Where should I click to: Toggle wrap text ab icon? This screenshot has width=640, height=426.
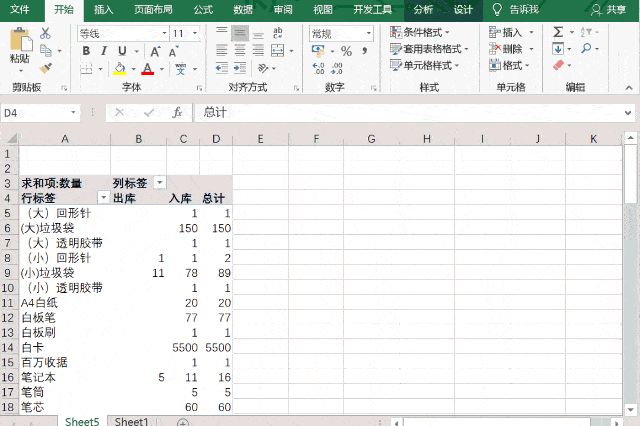[278, 33]
